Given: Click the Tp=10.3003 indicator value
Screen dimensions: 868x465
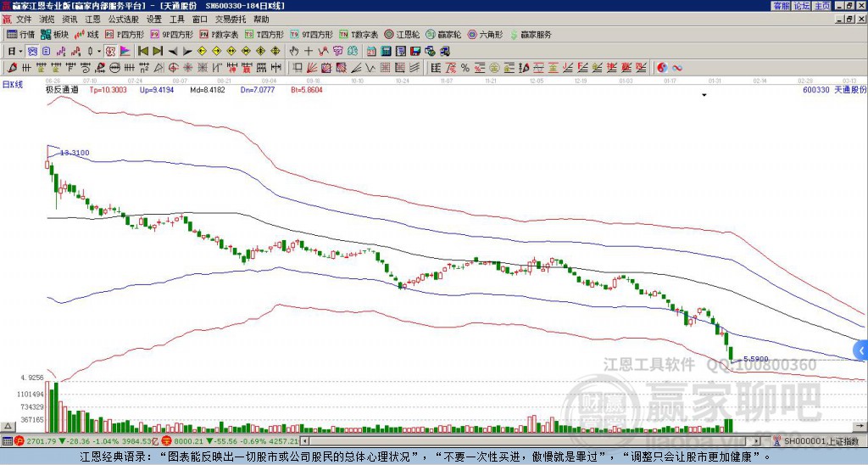Looking at the screenshot, I should 108,89.
